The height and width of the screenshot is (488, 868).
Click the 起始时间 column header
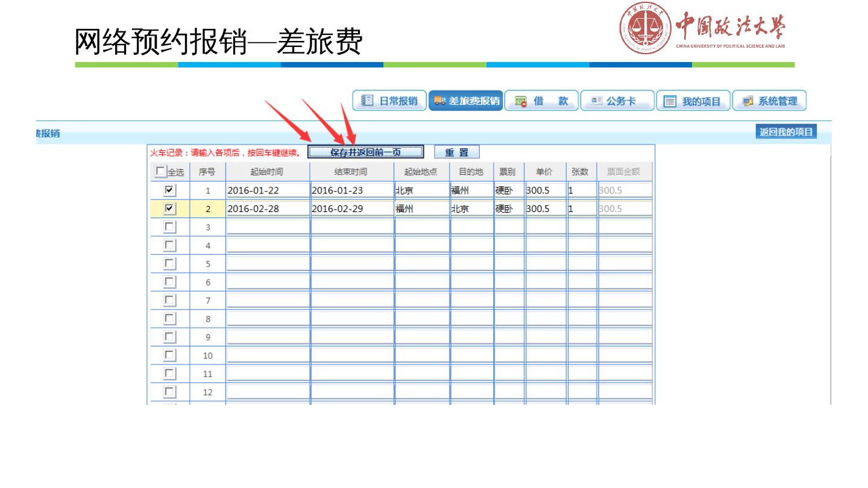(x=268, y=172)
